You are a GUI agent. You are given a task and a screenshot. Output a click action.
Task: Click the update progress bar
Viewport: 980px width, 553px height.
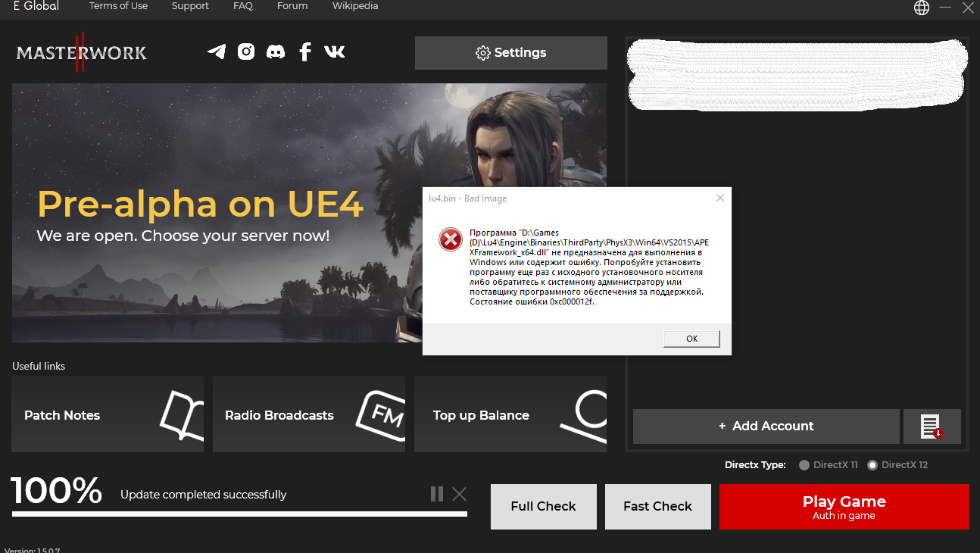tap(239, 514)
